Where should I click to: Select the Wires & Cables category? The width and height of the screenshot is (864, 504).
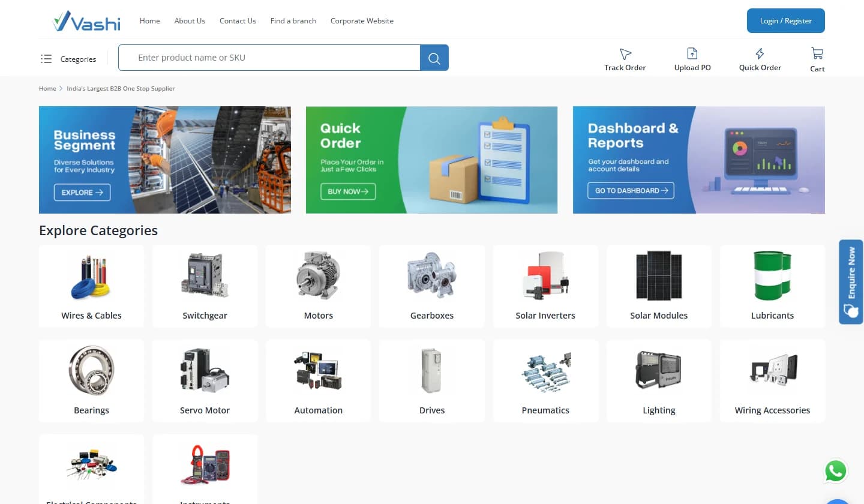[x=91, y=286]
